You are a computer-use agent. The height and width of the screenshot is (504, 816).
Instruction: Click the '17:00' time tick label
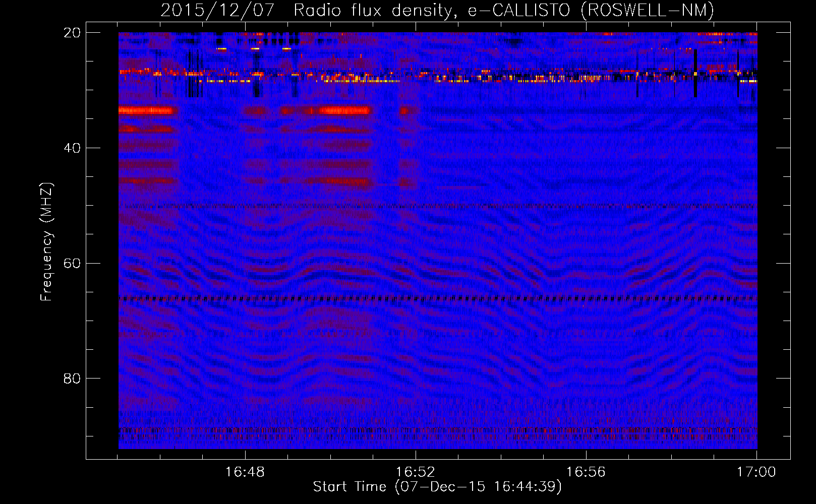(x=756, y=472)
